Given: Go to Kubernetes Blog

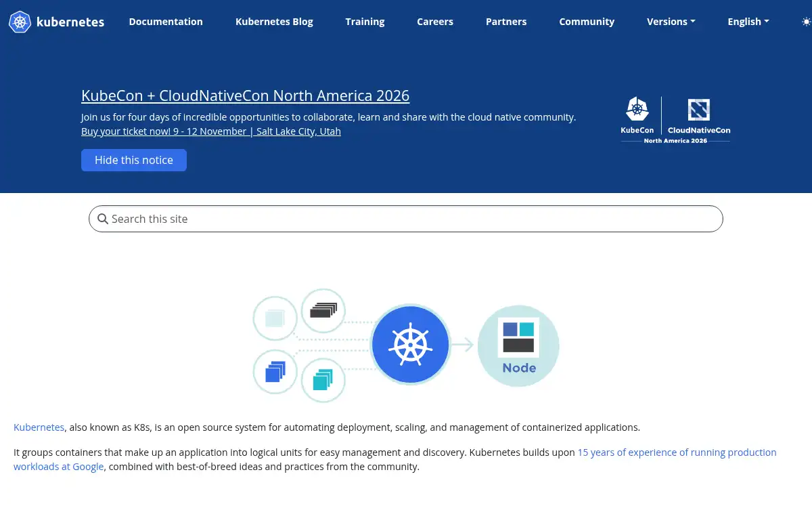Looking at the screenshot, I should pyautogui.click(x=274, y=22).
